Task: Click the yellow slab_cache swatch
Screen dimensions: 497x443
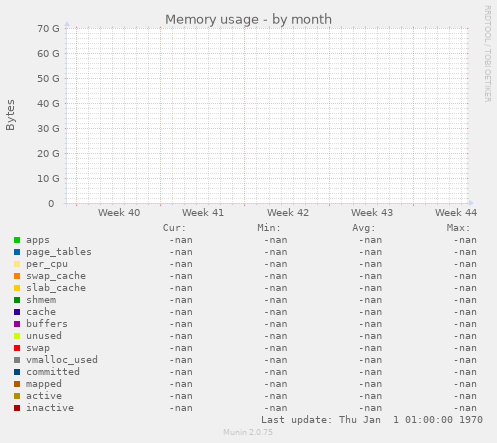Action: [x=17, y=288]
